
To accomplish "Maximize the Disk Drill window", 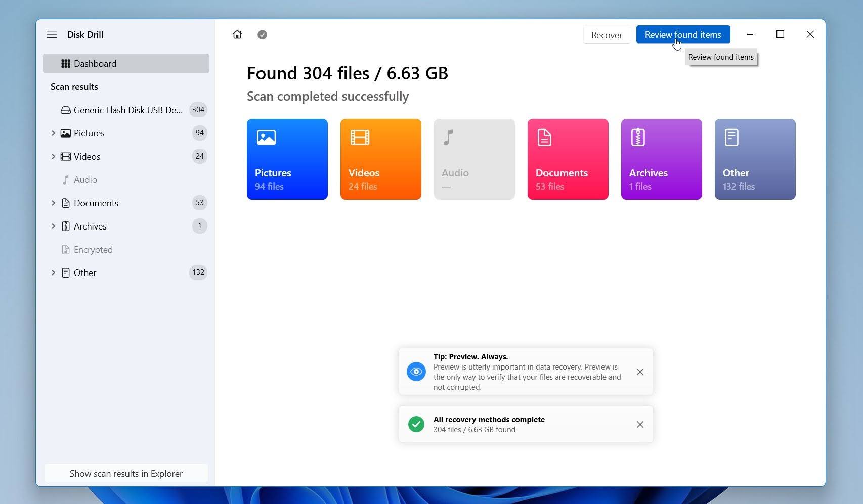I will point(780,34).
